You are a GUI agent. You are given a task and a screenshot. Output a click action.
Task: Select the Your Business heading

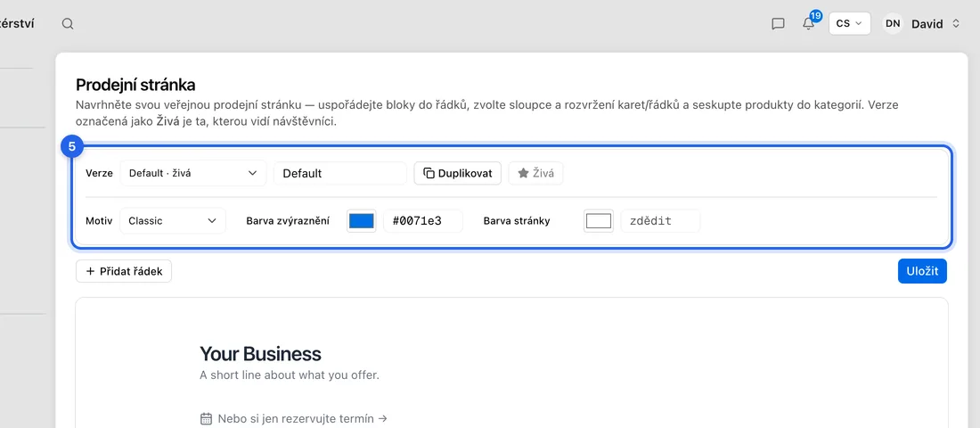(260, 354)
